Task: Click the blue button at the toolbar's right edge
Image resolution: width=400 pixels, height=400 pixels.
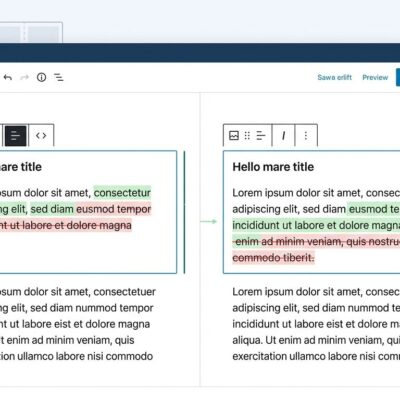Action: click(398, 78)
